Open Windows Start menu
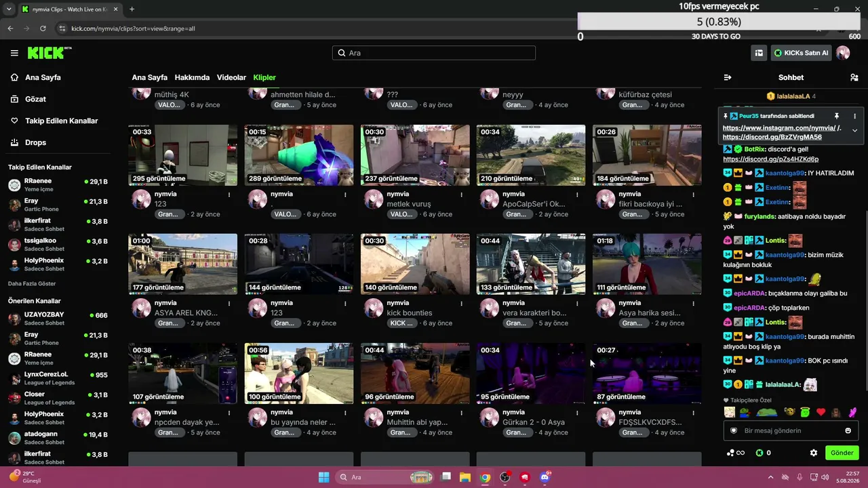The image size is (868, 488). pos(323,477)
